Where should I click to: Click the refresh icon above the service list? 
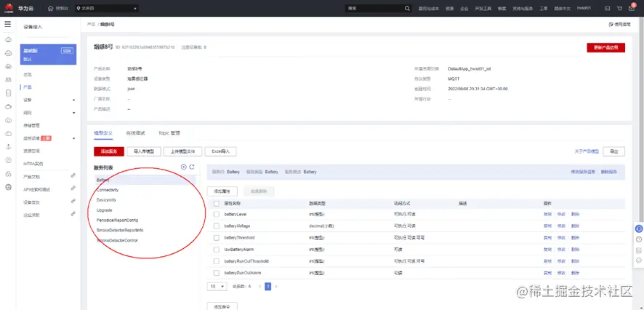pos(191,167)
